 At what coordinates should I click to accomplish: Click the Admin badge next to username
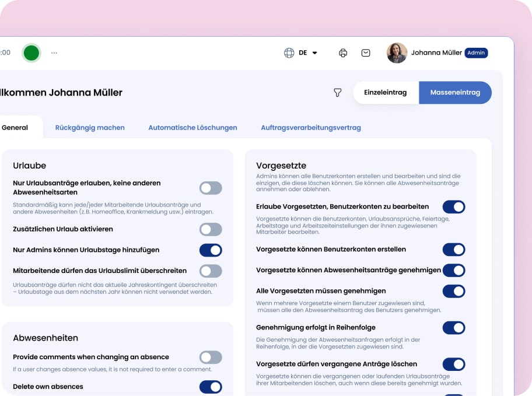(x=476, y=52)
